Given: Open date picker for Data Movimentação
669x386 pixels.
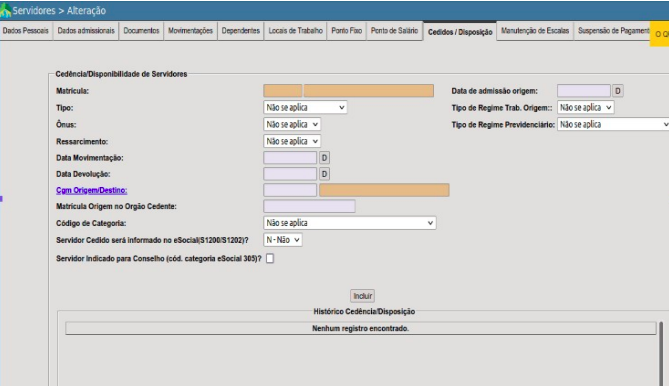Looking at the screenshot, I should 324,158.
